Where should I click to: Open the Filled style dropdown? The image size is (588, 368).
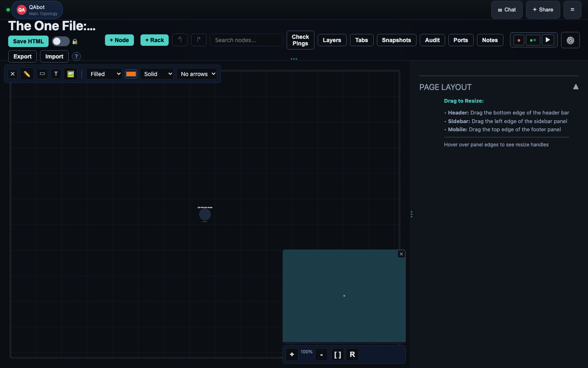coord(104,74)
